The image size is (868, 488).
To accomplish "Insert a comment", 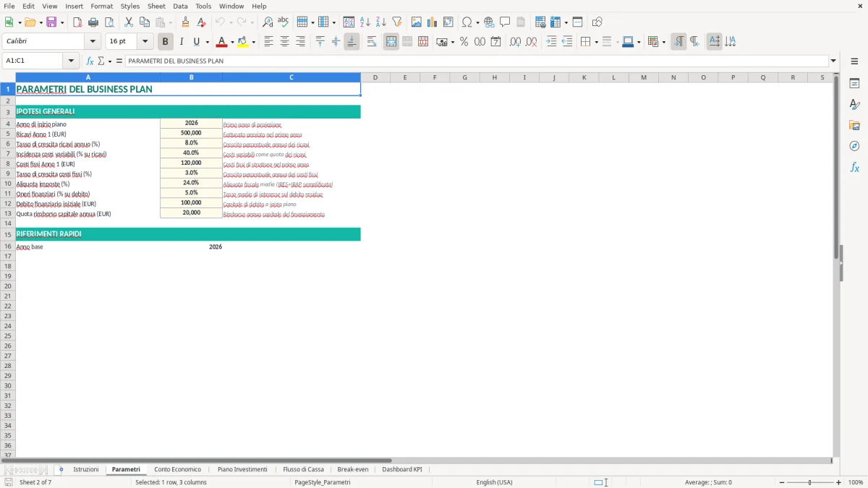I will (x=505, y=22).
